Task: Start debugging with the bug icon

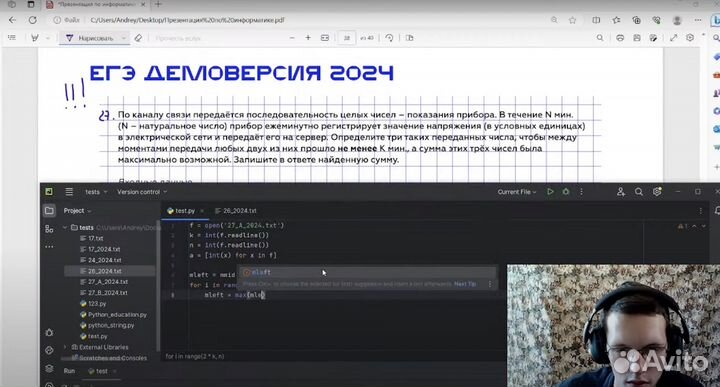Action: [566, 192]
